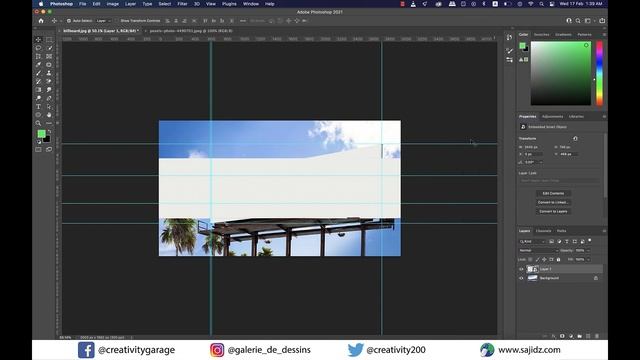Click the Convert to Linked button

click(x=553, y=202)
